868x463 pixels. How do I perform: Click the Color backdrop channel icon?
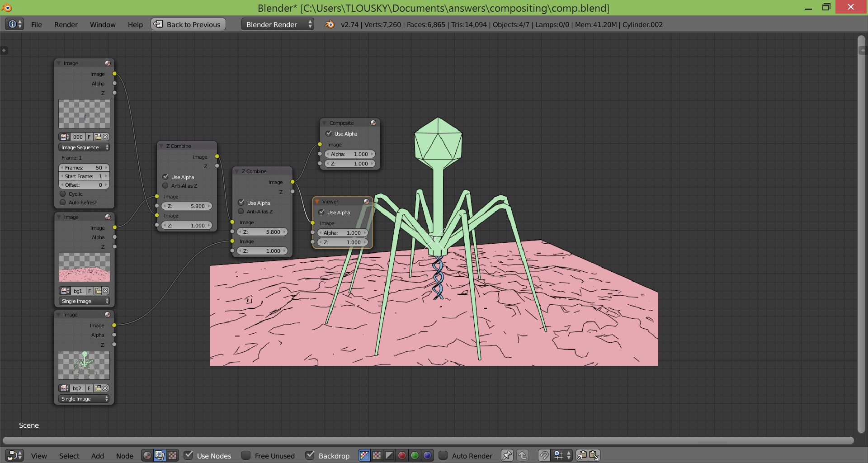point(377,455)
